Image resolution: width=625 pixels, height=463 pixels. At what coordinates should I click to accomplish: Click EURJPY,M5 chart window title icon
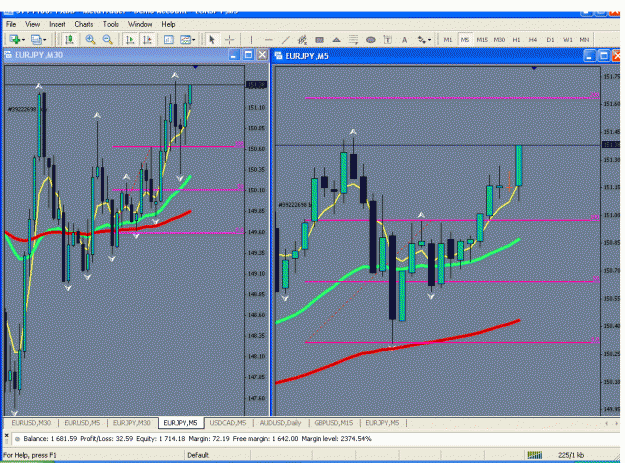[279, 56]
